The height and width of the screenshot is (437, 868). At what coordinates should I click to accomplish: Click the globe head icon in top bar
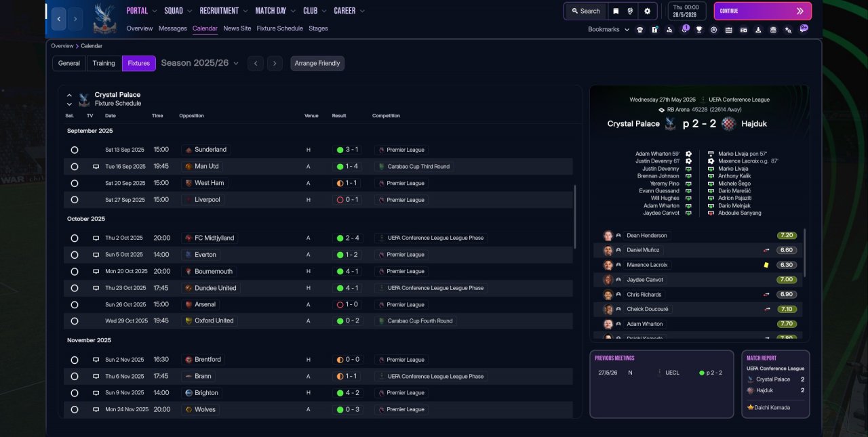click(631, 11)
